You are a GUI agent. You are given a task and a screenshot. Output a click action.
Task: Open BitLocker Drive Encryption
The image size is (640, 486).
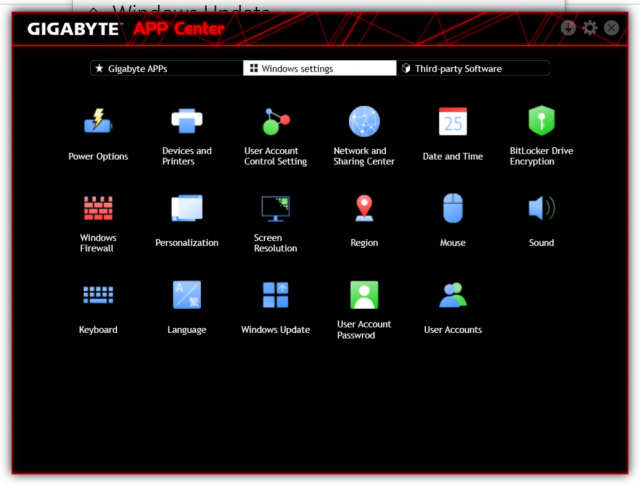(x=541, y=122)
